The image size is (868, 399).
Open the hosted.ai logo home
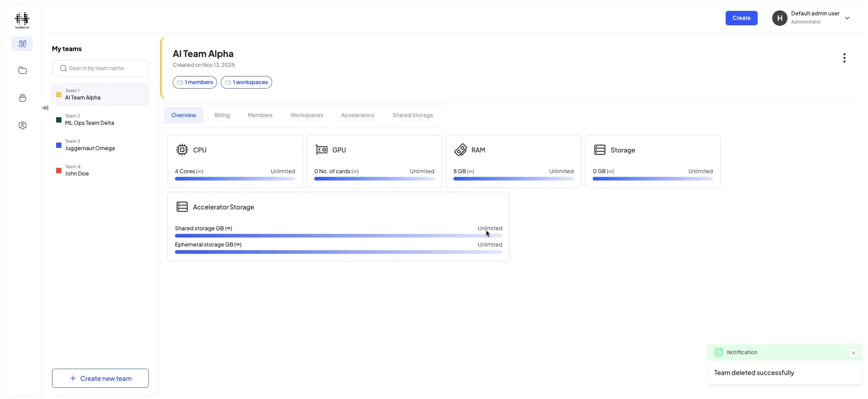pyautogui.click(x=22, y=20)
